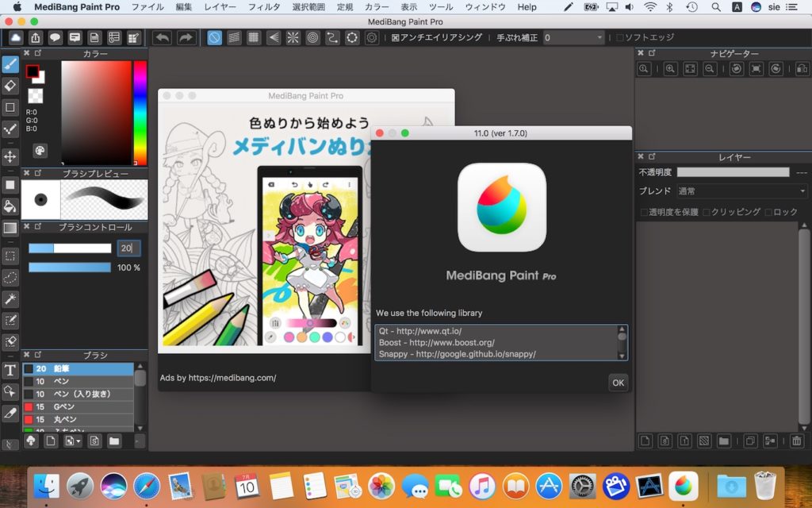Viewport: 812px width, 508px height.
Task: Choose the Bucket fill tool
Action: pyautogui.click(x=10, y=206)
